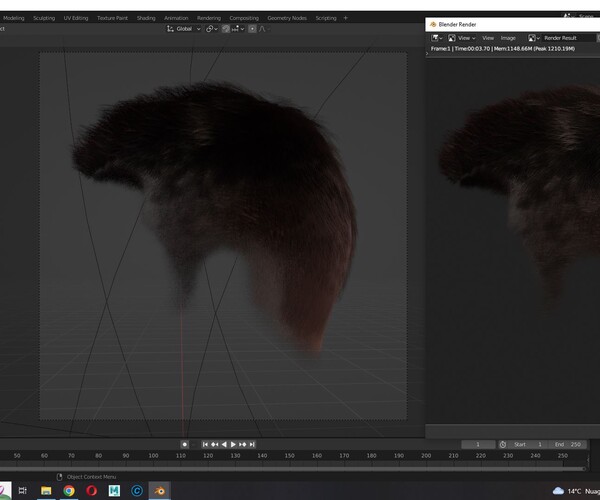
Task: Click the Start frame field
Action: coord(528,444)
